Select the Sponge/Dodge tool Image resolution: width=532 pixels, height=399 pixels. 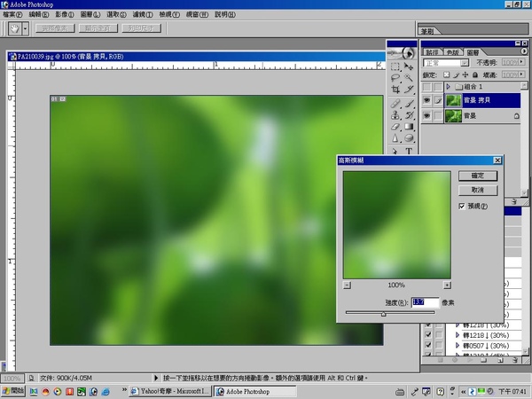[409, 138]
